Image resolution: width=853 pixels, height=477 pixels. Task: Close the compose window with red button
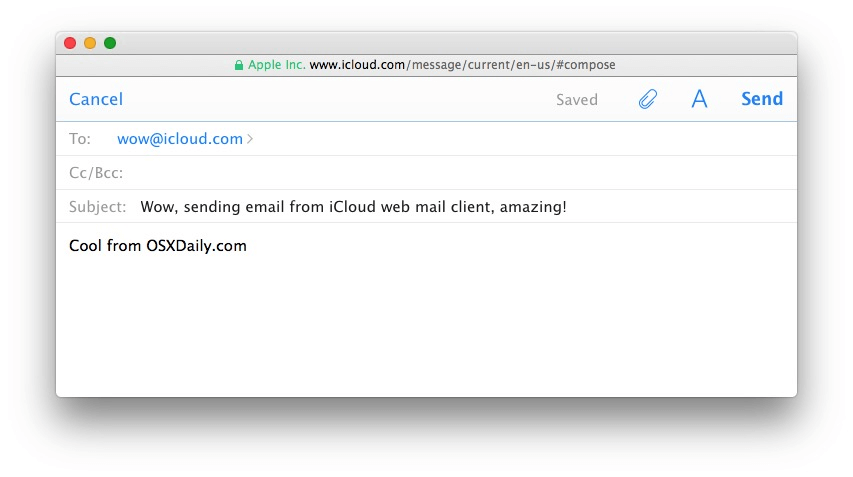coord(70,43)
